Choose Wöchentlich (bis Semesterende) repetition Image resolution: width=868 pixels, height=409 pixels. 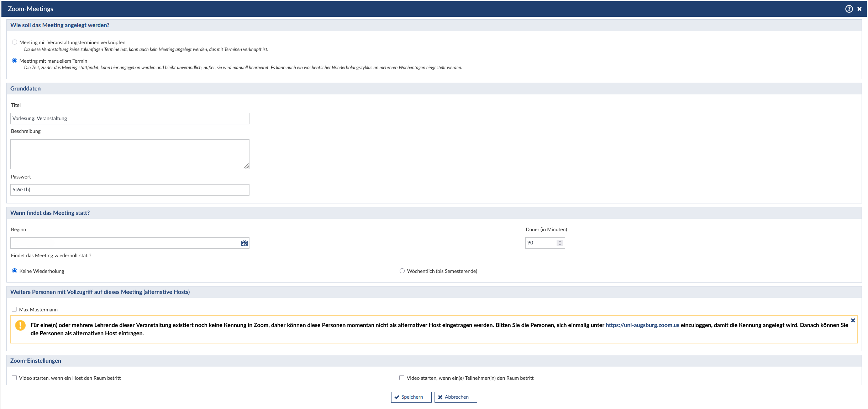(x=402, y=271)
